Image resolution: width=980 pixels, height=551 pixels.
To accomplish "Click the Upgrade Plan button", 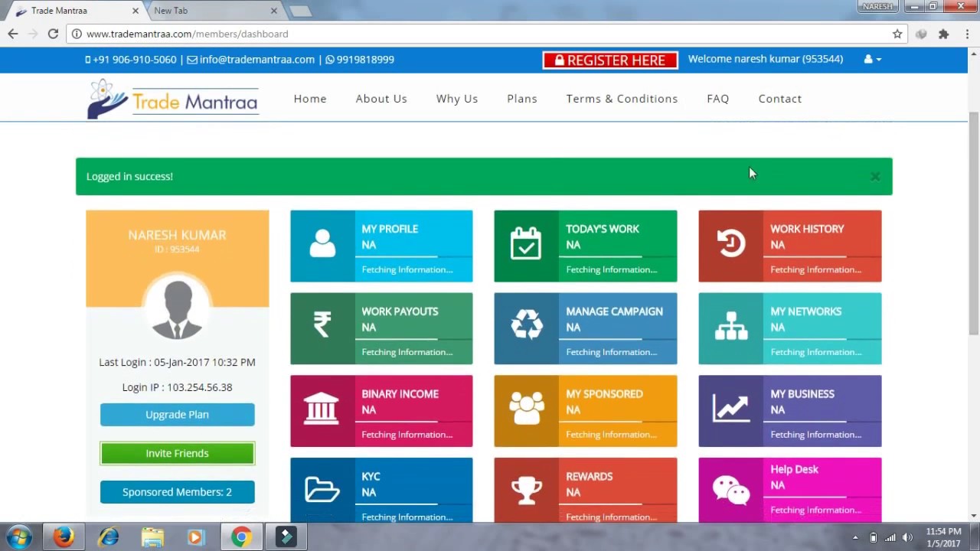I will pyautogui.click(x=178, y=415).
